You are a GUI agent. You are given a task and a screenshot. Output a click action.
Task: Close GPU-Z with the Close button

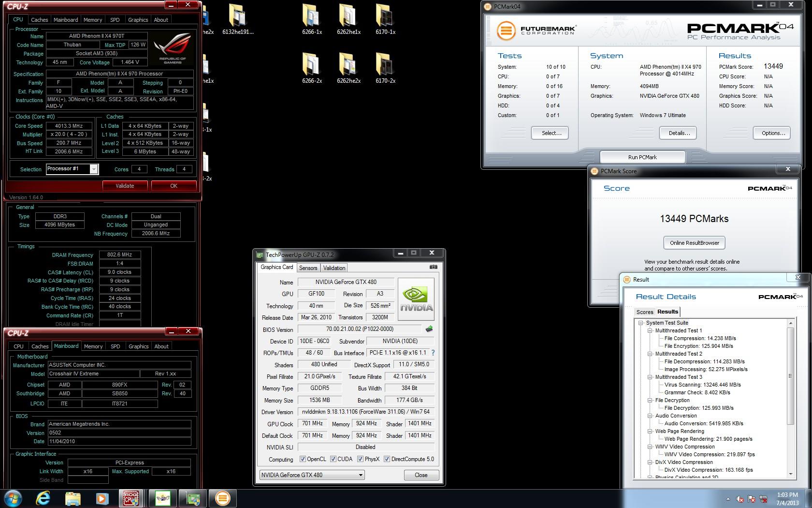coord(421,475)
